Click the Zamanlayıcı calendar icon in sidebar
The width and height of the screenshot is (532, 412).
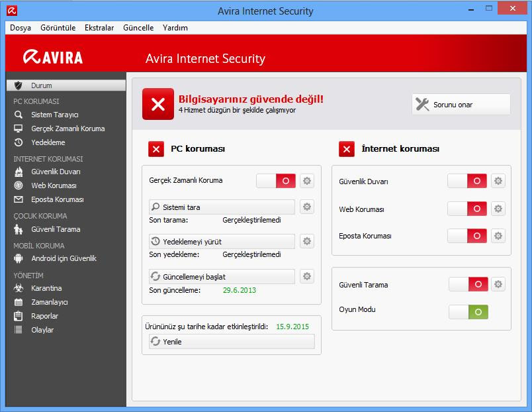(19, 302)
